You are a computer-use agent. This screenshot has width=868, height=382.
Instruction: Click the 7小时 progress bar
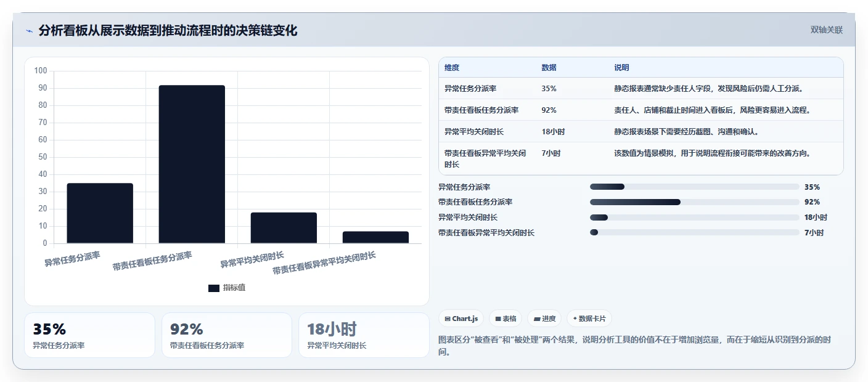pos(695,233)
